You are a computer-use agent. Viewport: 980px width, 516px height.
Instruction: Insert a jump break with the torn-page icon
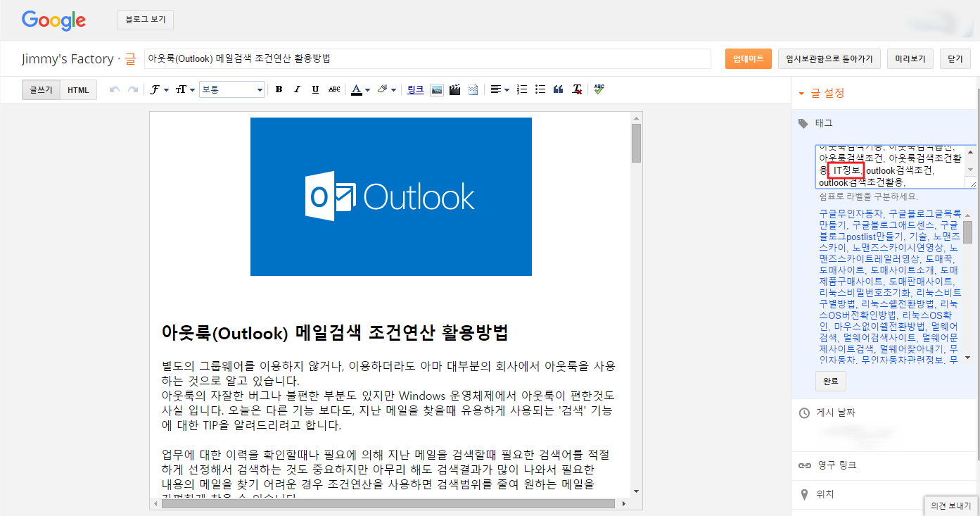coord(473,89)
